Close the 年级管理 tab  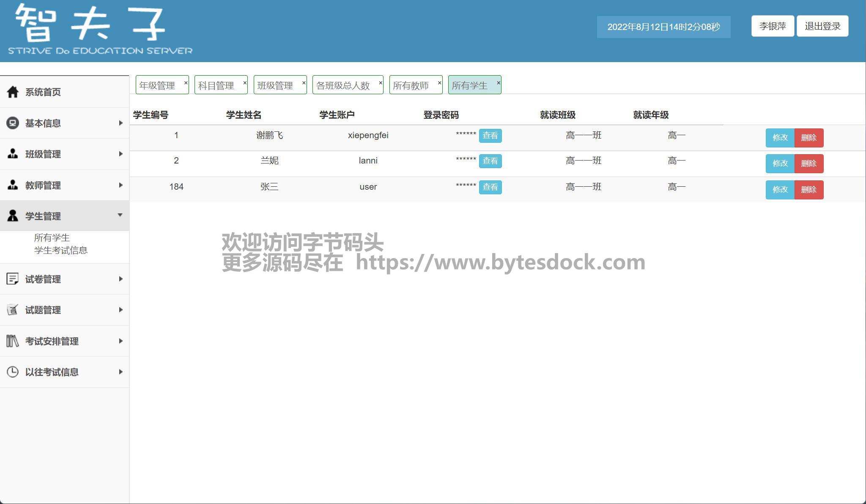pos(186,83)
